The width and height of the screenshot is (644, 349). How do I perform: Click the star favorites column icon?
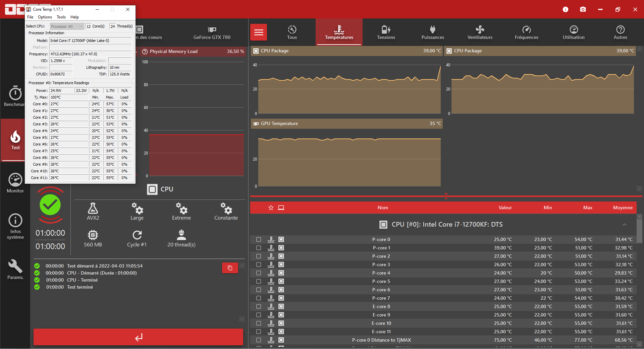pyautogui.click(x=271, y=208)
